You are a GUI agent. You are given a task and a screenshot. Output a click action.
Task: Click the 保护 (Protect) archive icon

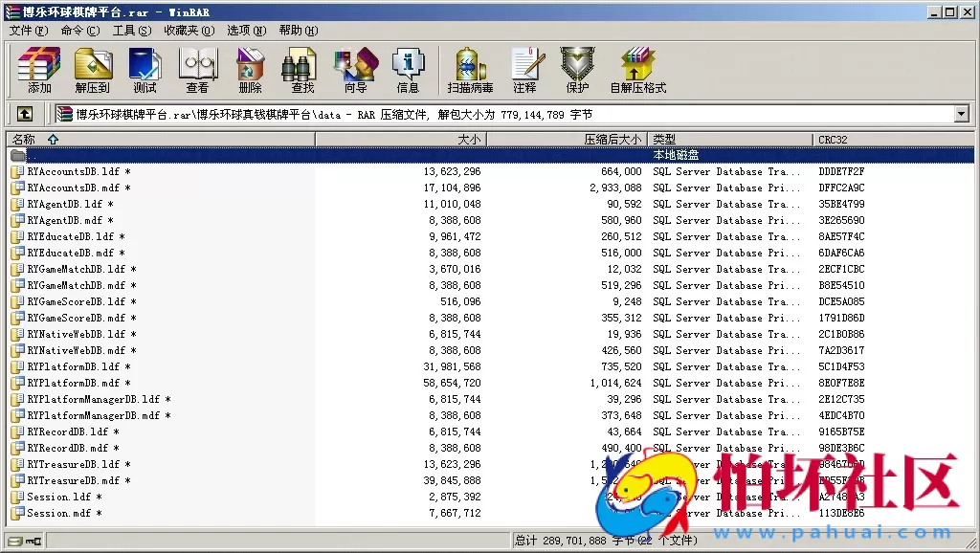click(x=576, y=69)
